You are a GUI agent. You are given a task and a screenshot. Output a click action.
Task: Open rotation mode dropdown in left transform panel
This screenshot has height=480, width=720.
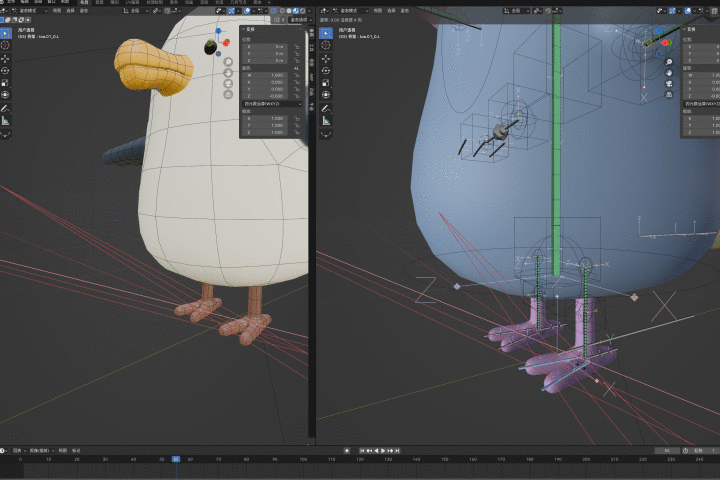click(272, 104)
